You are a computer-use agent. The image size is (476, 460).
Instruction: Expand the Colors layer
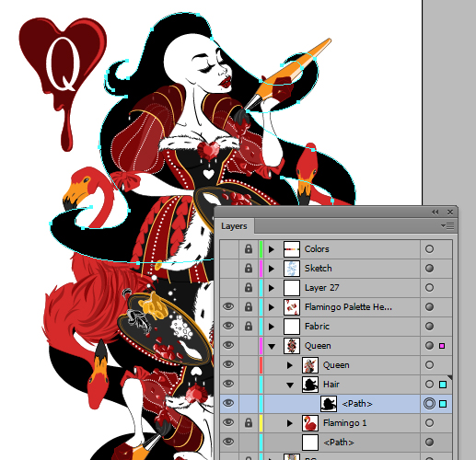pos(272,249)
